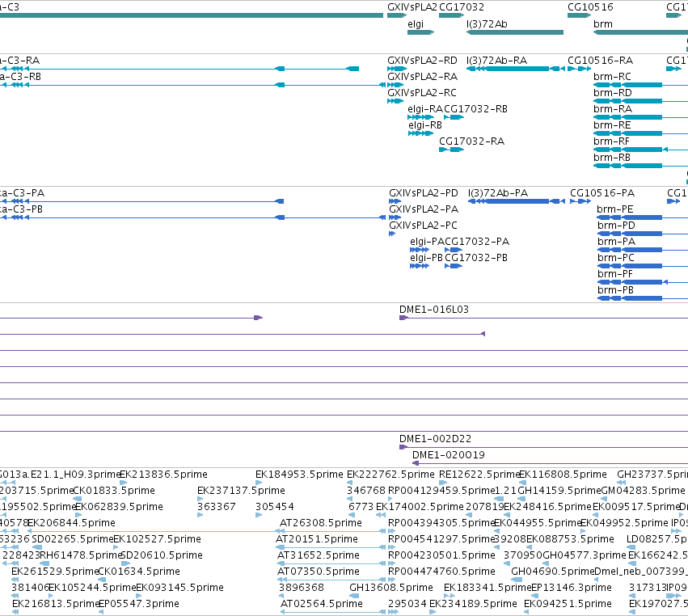688x616 pixels.
Task: Open the brm-PD protein label
Action: pos(616,226)
